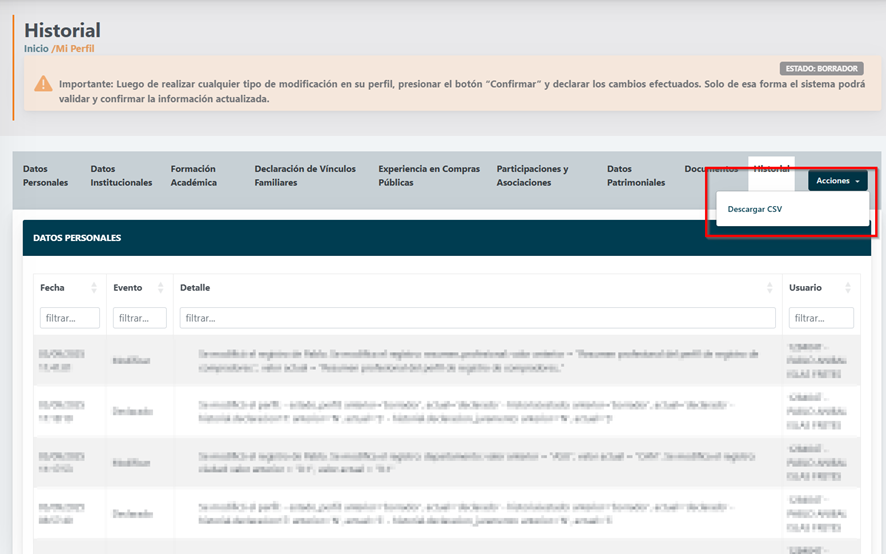
Task: Click the ESTADO: BORRADOR status badge
Action: pyautogui.click(x=821, y=68)
